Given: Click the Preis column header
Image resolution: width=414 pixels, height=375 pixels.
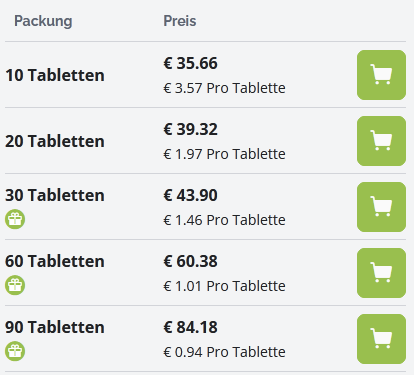Looking at the screenshot, I should click(180, 21).
